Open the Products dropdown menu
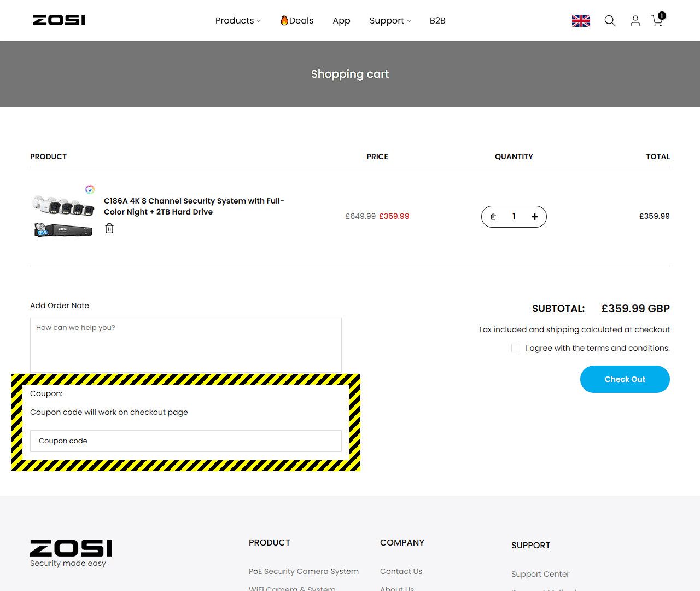This screenshot has height=591, width=700. click(x=235, y=20)
